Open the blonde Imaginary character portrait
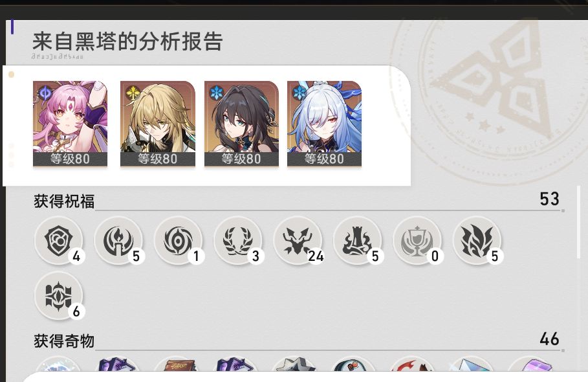 (x=157, y=124)
